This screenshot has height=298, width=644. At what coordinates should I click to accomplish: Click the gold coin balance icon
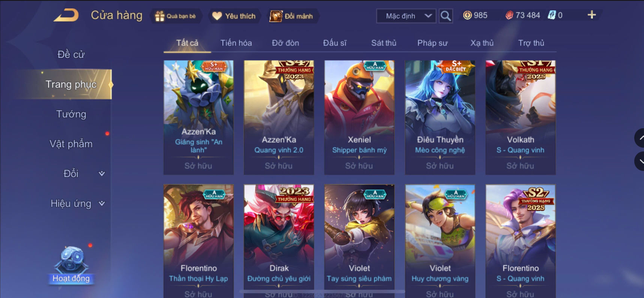click(x=467, y=15)
